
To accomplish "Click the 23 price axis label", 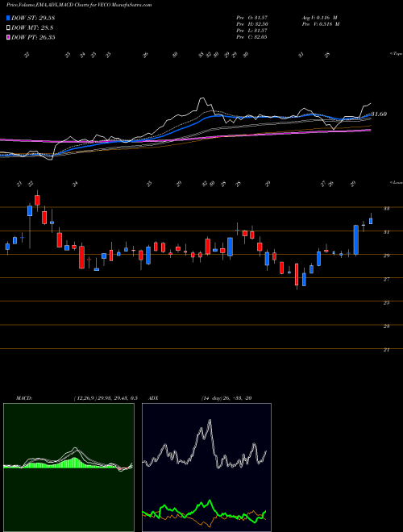I will point(386,326).
